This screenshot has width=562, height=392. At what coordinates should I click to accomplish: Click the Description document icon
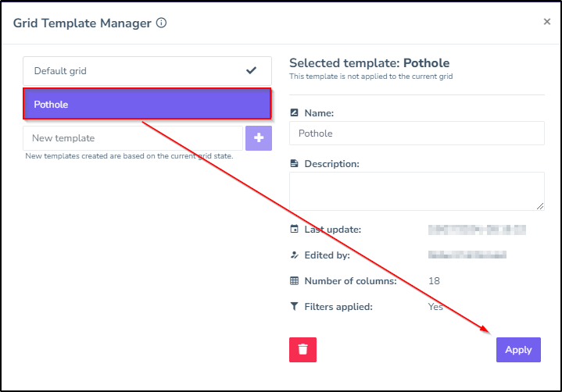(x=294, y=164)
